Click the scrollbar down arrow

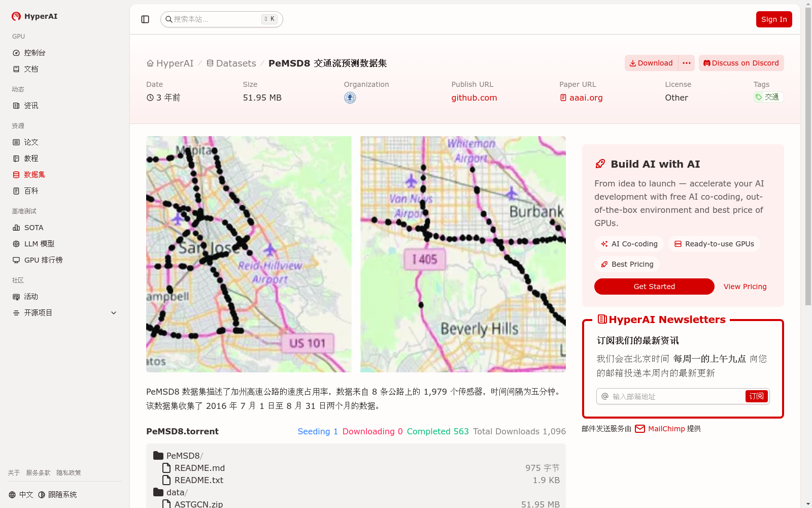pyautogui.click(x=808, y=504)
